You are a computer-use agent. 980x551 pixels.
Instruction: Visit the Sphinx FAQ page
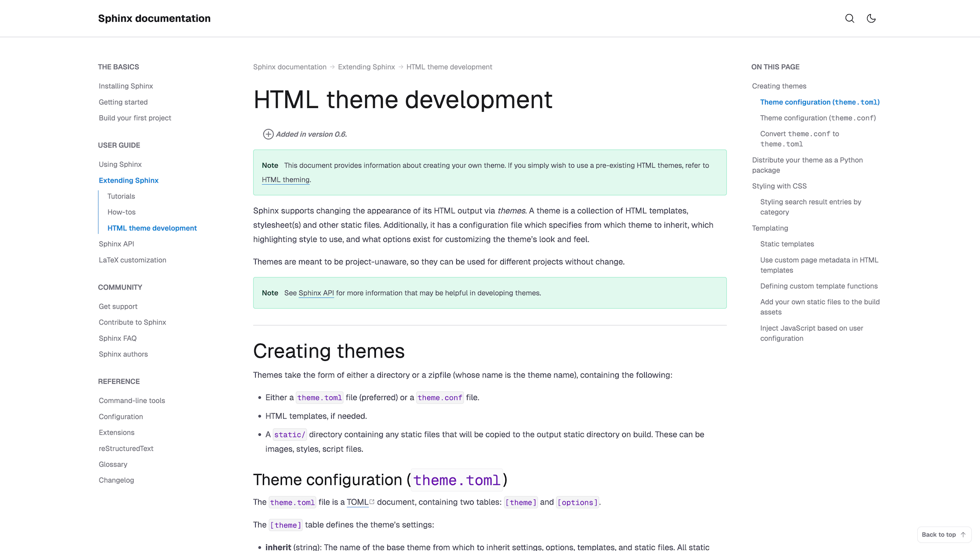pos(117,338)
